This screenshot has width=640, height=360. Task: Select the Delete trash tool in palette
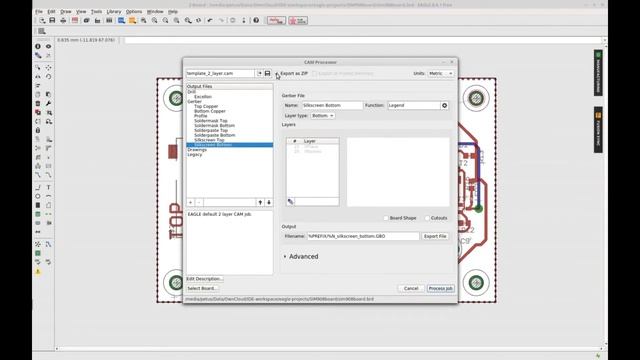tap(38, 103)
